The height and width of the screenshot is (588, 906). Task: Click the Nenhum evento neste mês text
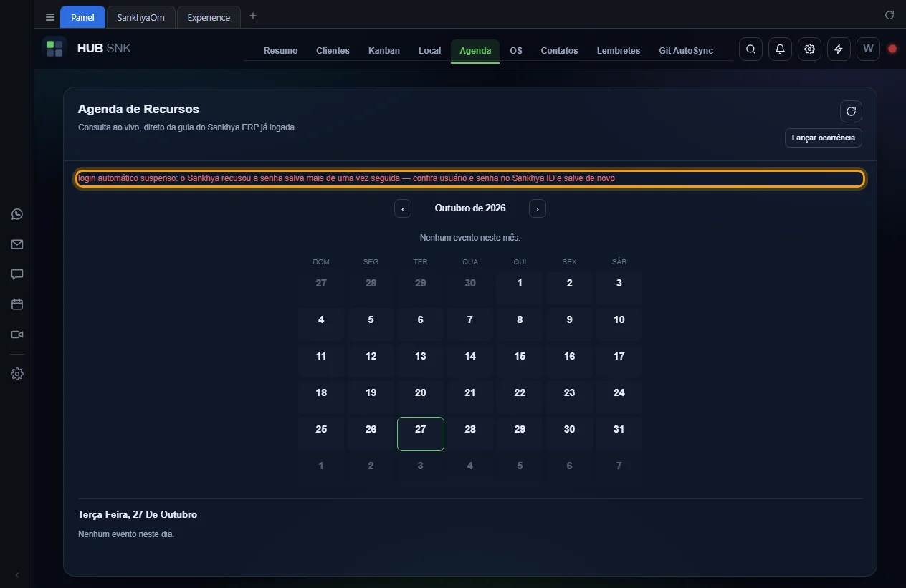click(x=470, y=238)
